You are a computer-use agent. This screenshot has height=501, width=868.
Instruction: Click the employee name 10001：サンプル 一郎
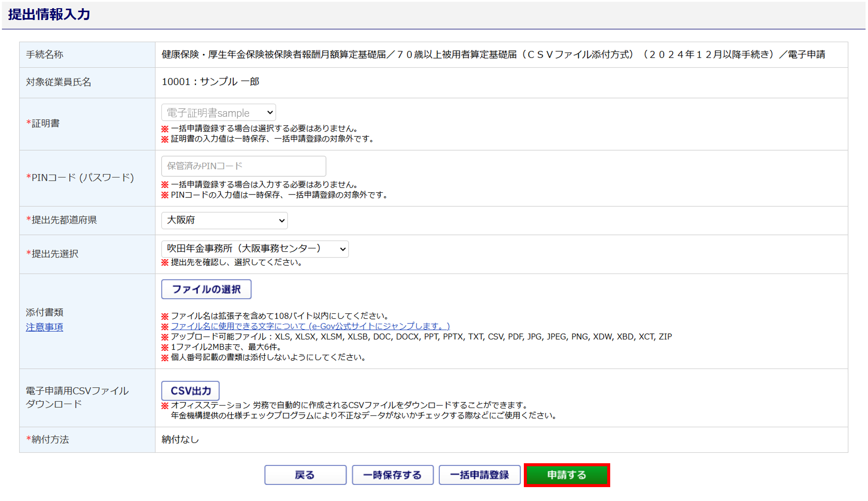(x=210, y=82)
